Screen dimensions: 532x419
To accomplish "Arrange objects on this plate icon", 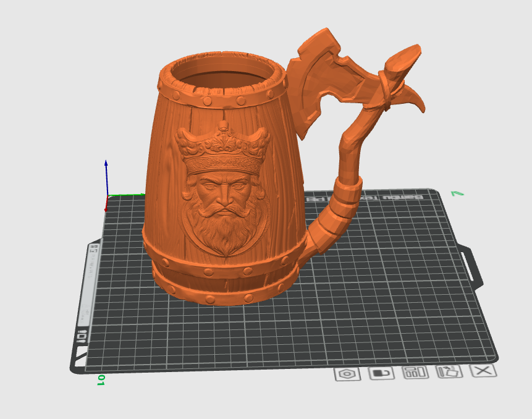I will pyautogui.click(x=416, y=372).
